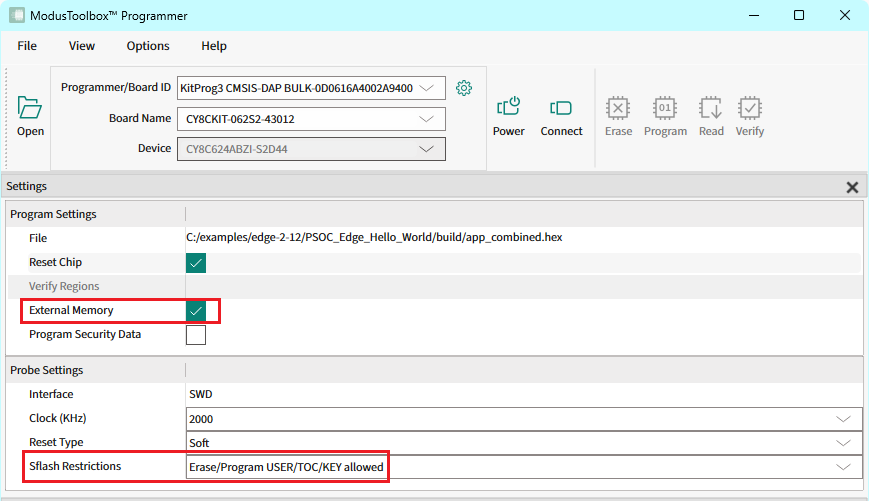The width and height of the screenshot is (869, 501).
Task: Click the Read memory icon
Action: coord(711,108)
